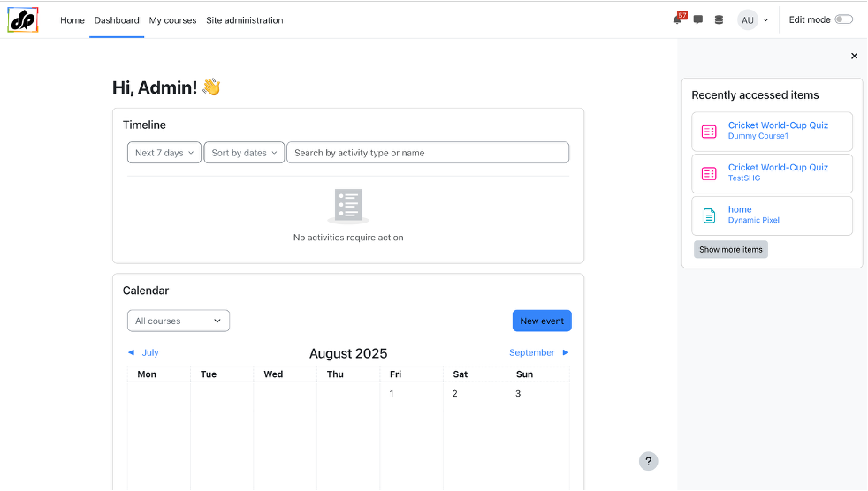Click the Timeline block heading
This screenshot has height=491, width=868.
tap(144, 125)
